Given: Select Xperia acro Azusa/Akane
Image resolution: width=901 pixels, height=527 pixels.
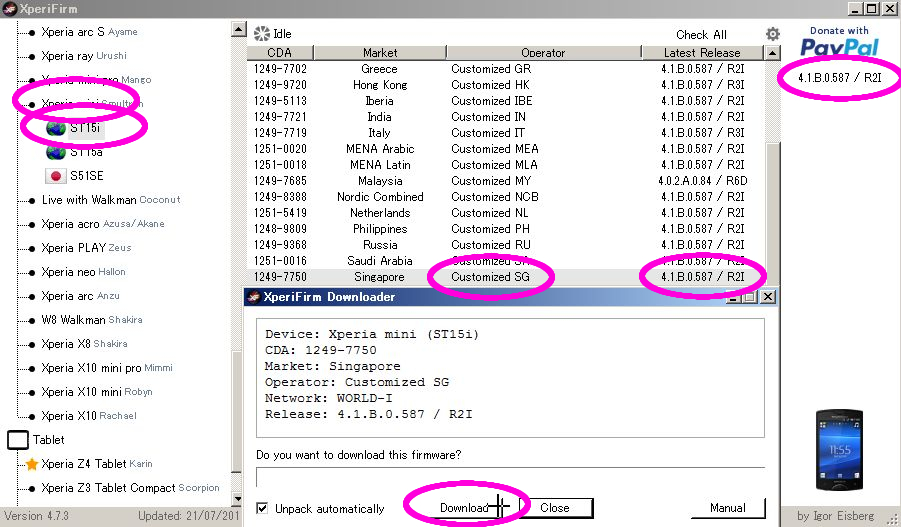Looking at the screenshot, I should tap(103, 224).
